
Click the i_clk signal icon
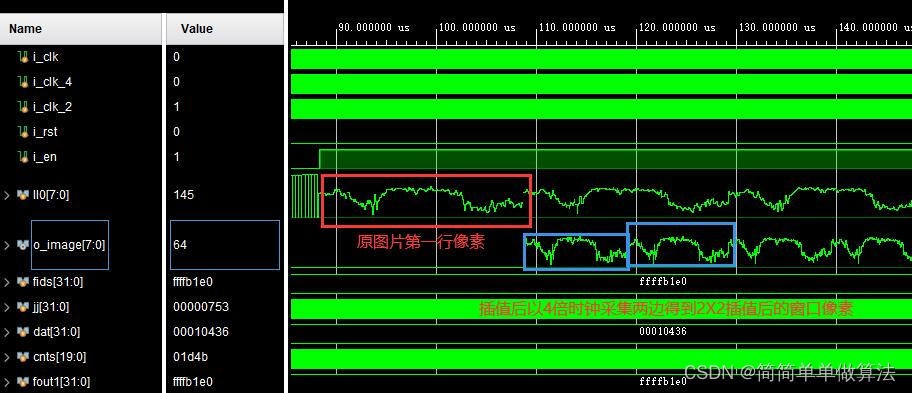23,57
